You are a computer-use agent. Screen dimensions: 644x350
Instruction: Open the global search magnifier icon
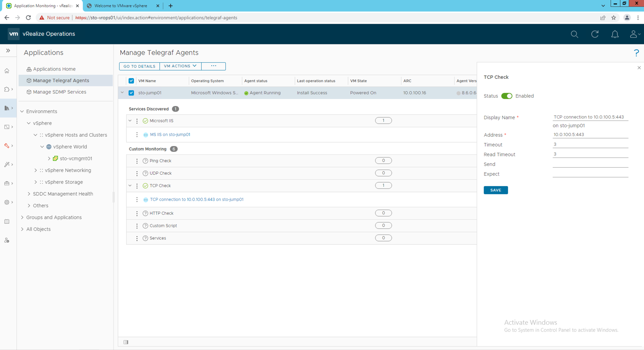[x=574, y=34]
